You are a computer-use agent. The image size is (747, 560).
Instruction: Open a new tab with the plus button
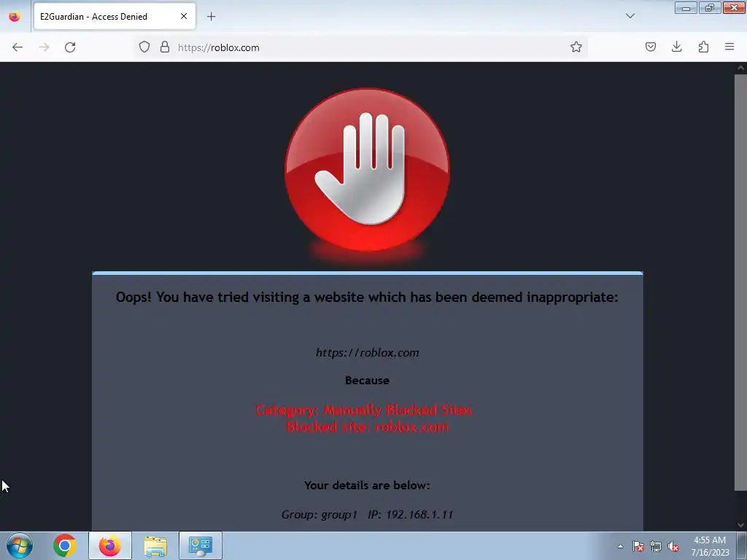tap(211, 17)
